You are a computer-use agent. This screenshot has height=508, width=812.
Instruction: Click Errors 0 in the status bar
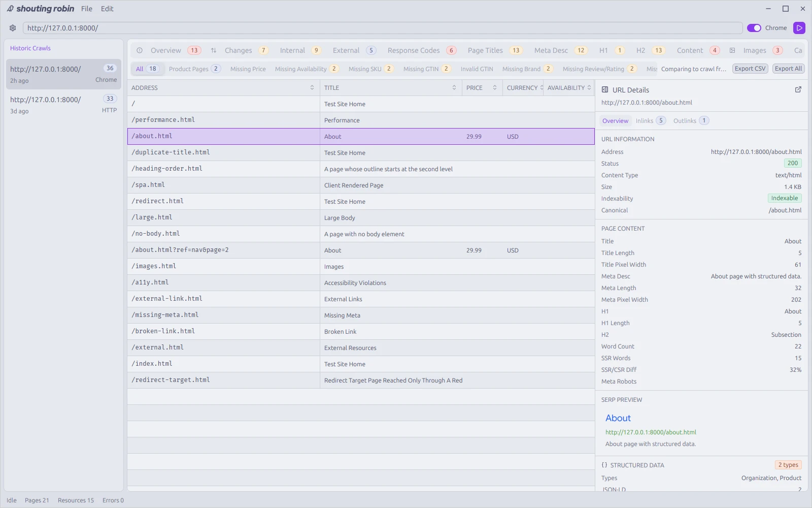click(x=113, y=500)
